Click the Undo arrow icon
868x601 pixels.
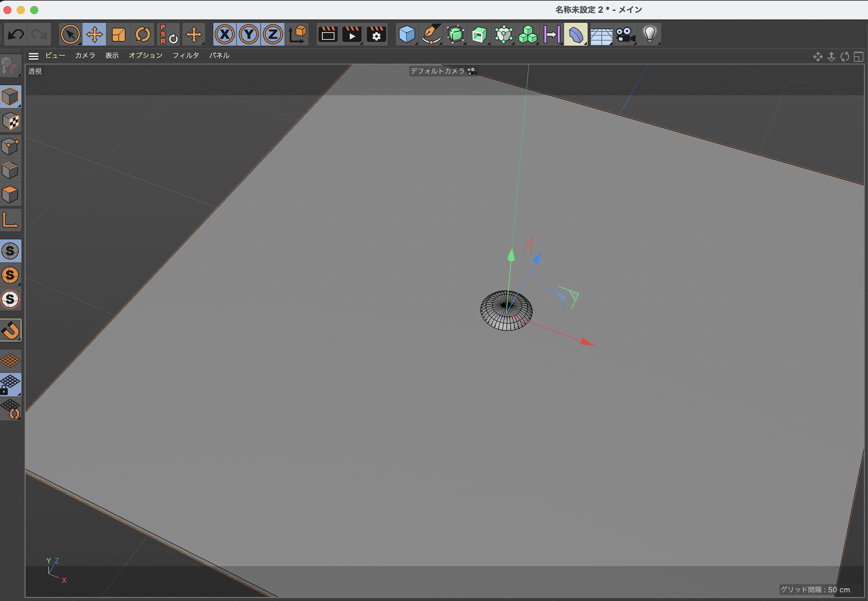(16, 34)
